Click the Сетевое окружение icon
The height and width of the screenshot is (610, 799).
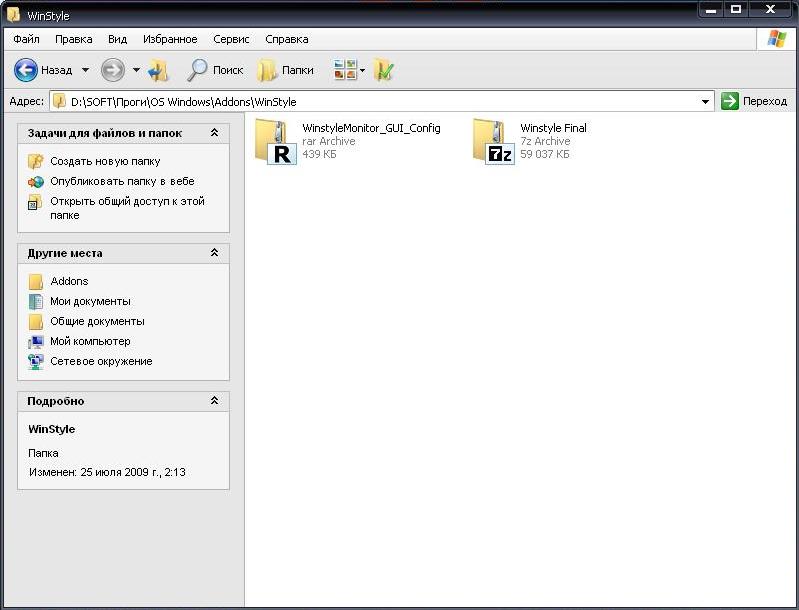coord(35,361)
